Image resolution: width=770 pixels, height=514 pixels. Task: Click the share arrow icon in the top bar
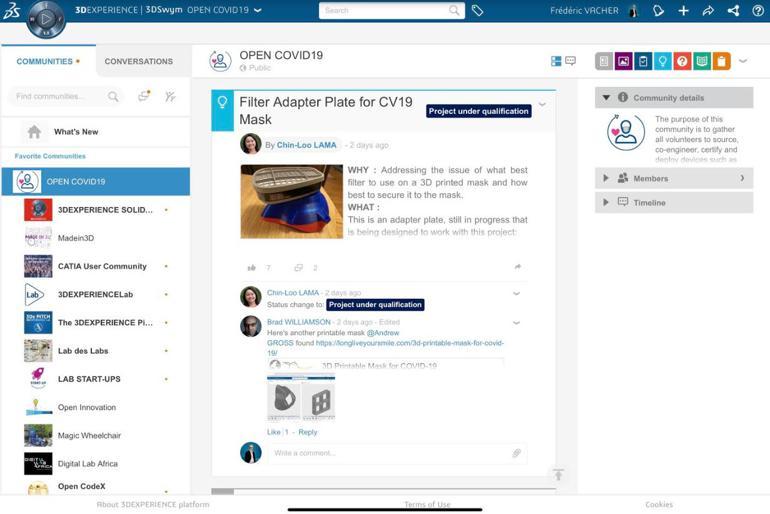(708, 10)
